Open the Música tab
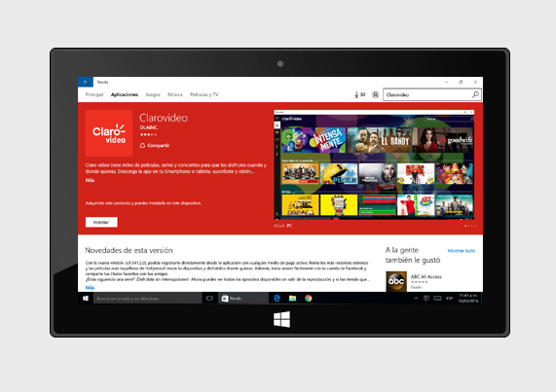Viewport: 556px width, 392px height. pos(175,94)
